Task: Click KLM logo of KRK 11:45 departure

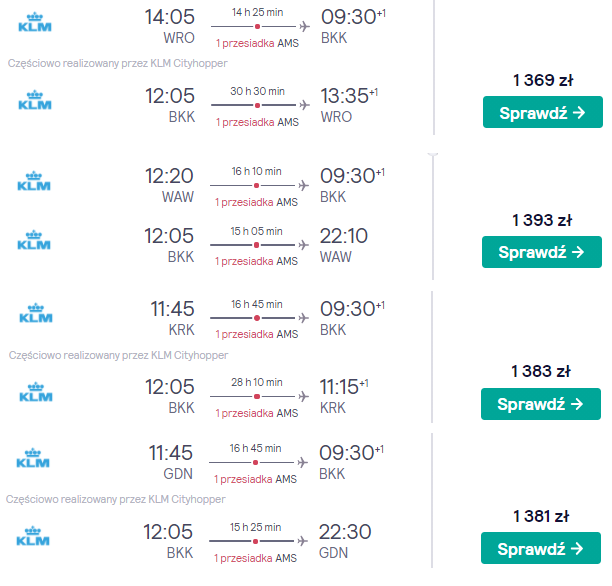Action: pyautogui.click(x=36, y=313)
